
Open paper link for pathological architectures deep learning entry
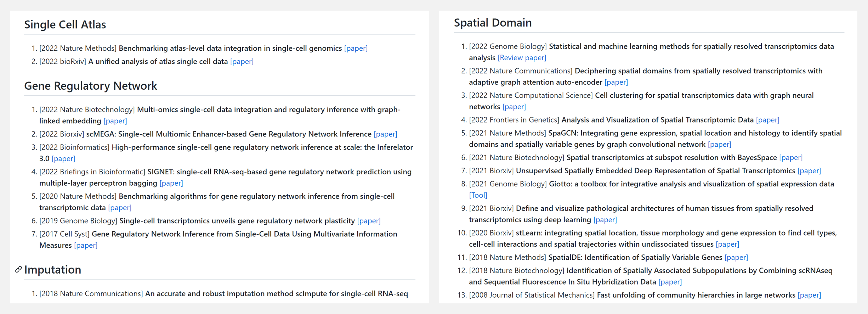[605, 220]
